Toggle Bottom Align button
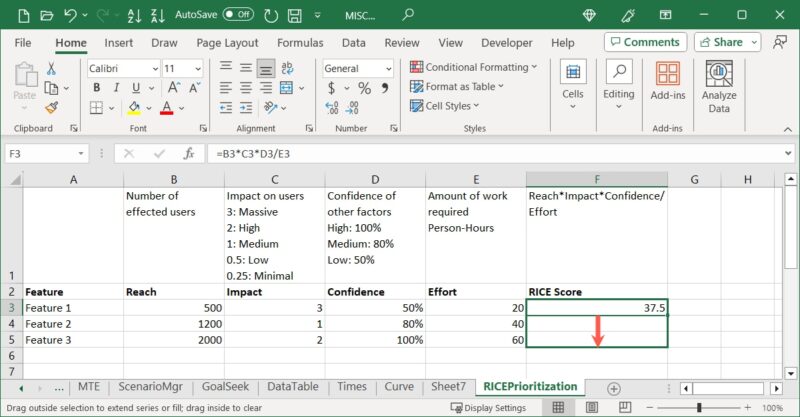The width and height of the screenshot is (800, 417). tap(266, 68)
